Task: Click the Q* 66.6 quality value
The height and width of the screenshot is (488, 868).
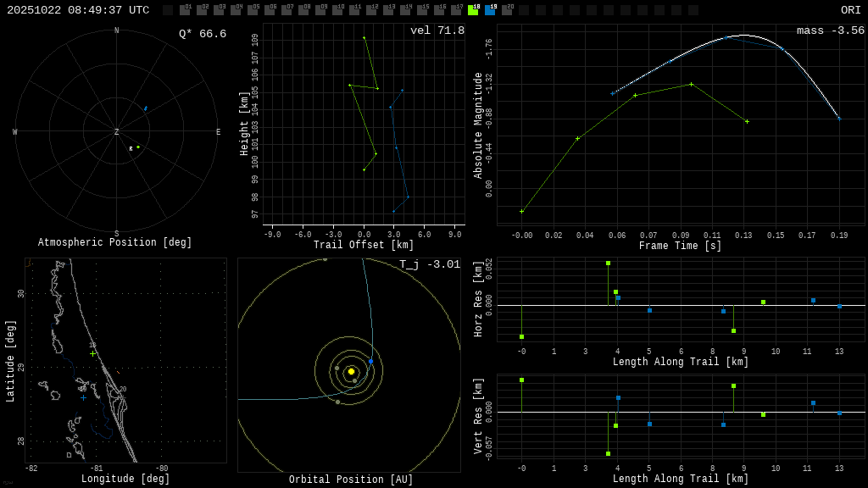Action: click(203, 34)
